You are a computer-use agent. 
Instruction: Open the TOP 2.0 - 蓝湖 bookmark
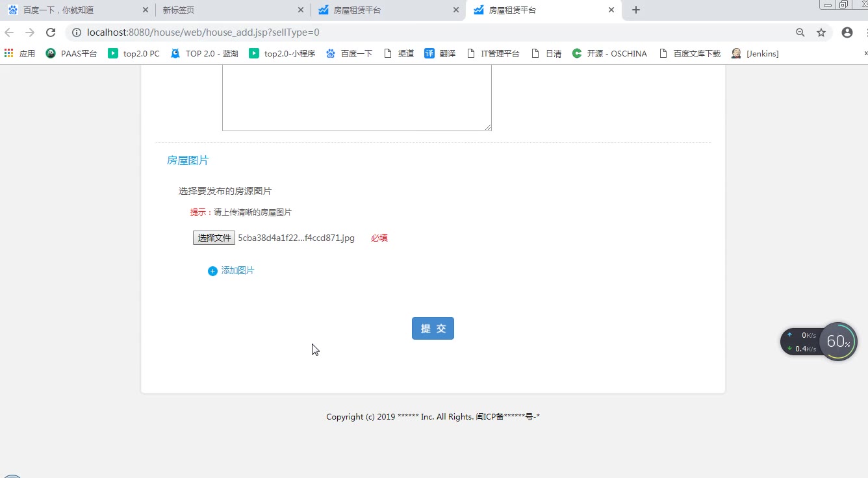(205, 53)
